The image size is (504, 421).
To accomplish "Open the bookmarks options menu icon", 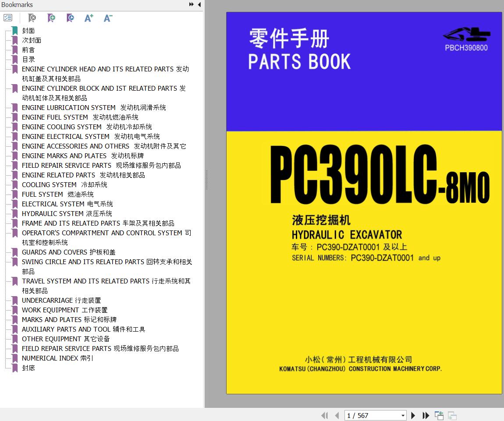I will (x=8, y=18).
